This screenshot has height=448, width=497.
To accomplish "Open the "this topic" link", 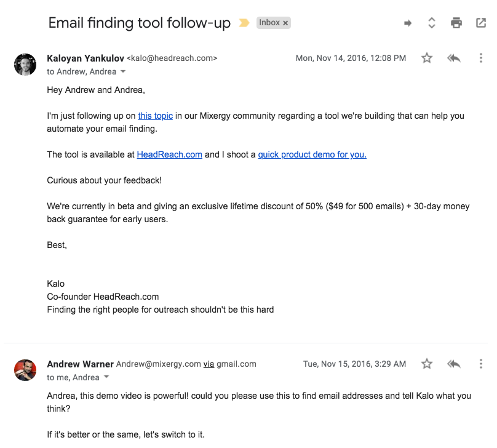I will [x=155, y=115].
